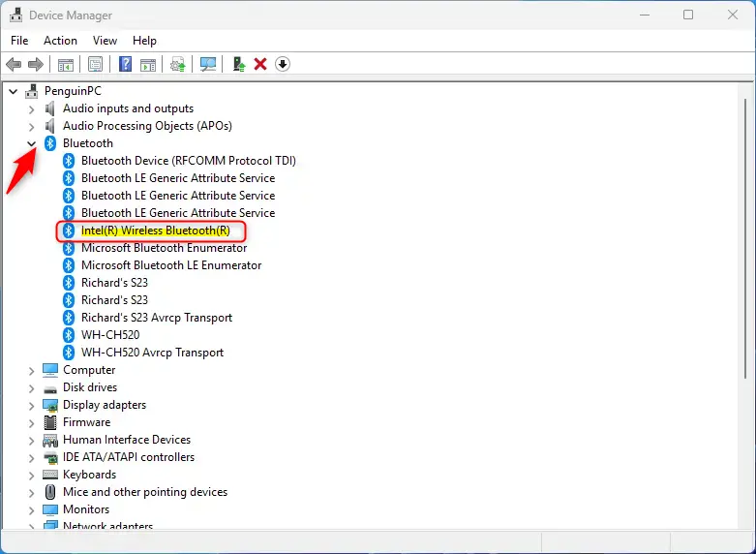
Task: Click the Computer category monitor icon
Action: (50, 370)
